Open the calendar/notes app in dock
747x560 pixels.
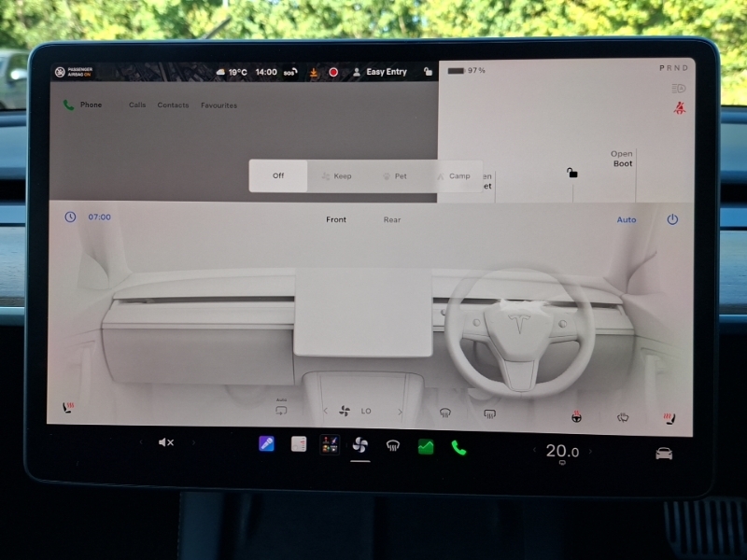coord(299,444)
